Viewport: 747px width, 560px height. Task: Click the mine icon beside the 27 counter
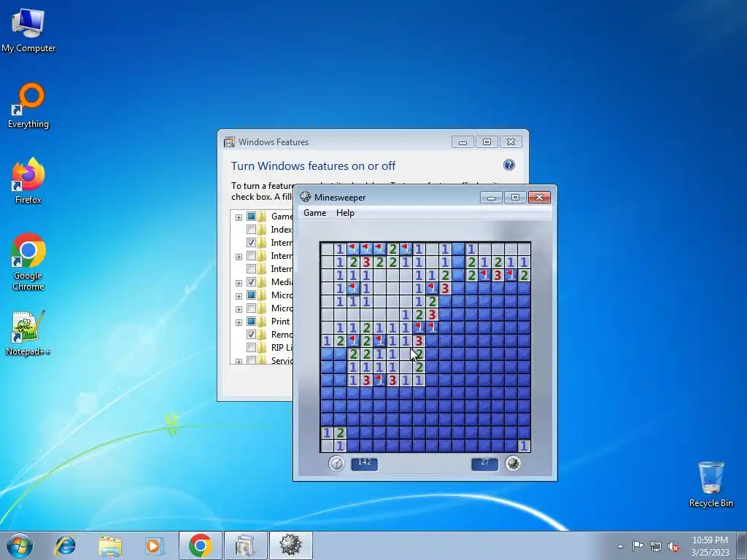[x=513, y=463]
